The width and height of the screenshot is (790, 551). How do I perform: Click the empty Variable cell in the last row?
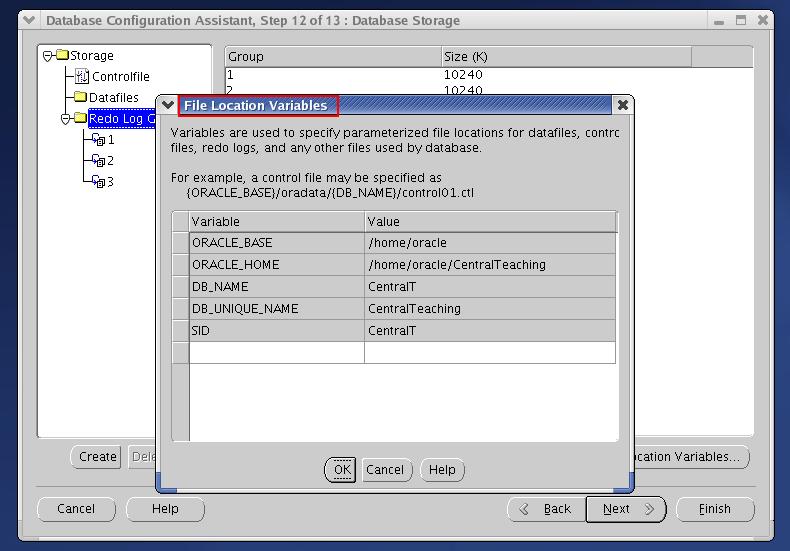click(x=277, y=353)
